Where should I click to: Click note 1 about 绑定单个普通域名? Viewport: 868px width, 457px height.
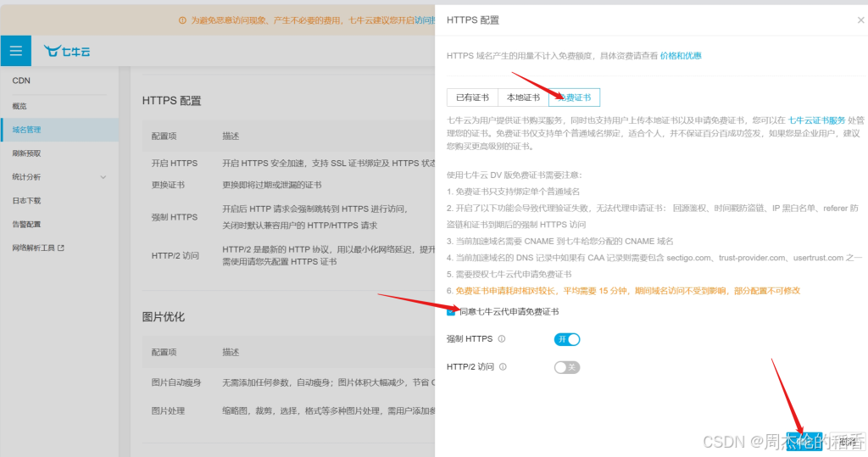513,192
